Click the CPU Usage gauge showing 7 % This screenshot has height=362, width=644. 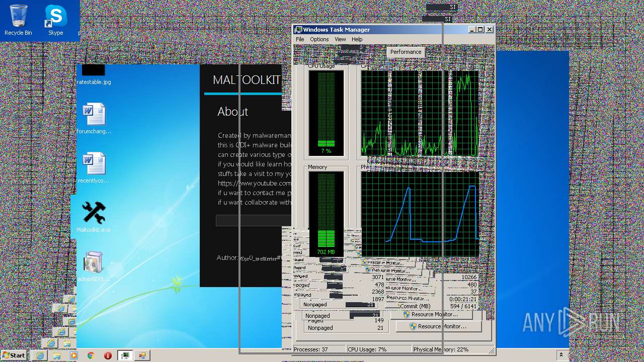click(x=326, y=113)
